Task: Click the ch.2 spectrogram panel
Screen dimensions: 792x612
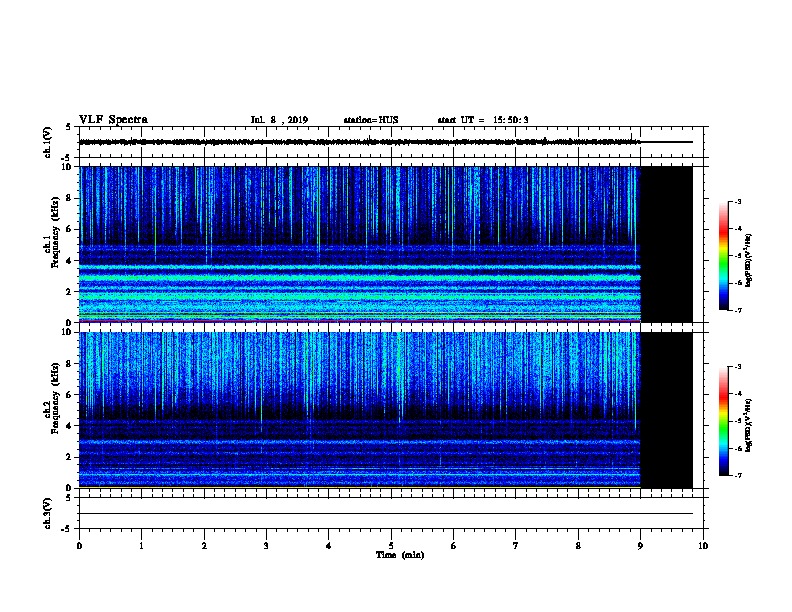Action: click(386, 410)
